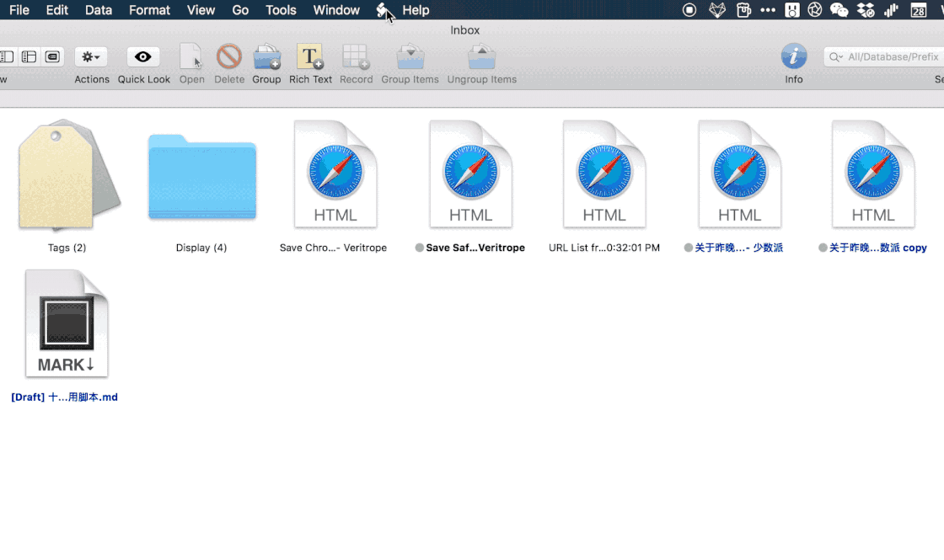Image resolution: width=944 pixels, height=560 pixels.
Task: Click the All/Database/Prefix search field
Action: coord(885,56)
